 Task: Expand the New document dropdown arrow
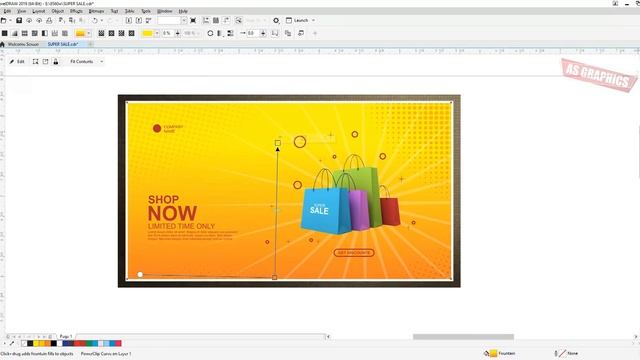click(x=10, y=20)
